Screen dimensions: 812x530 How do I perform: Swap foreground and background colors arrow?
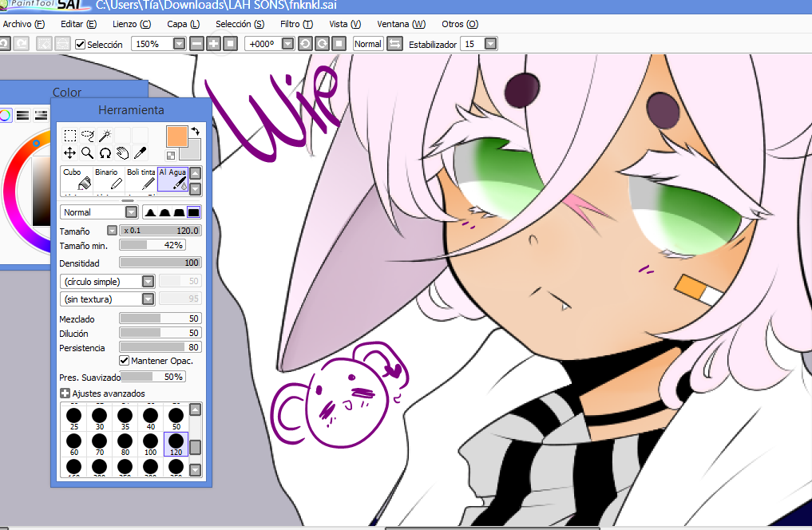coord(196,131)
